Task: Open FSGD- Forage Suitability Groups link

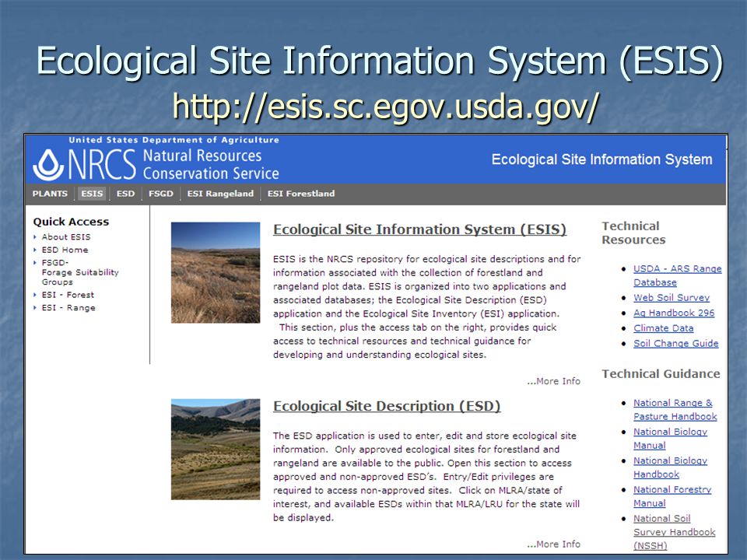Action: [80, 272]
